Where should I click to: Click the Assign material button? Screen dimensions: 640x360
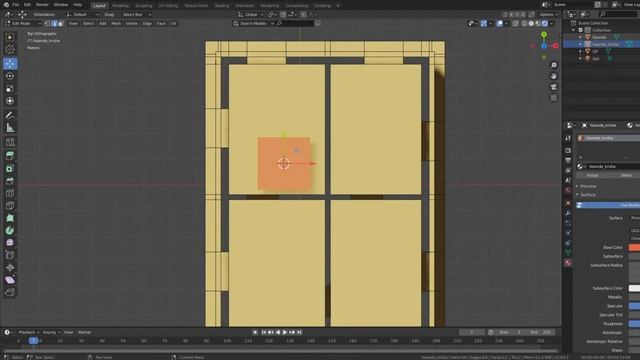(x=592, y=175)
